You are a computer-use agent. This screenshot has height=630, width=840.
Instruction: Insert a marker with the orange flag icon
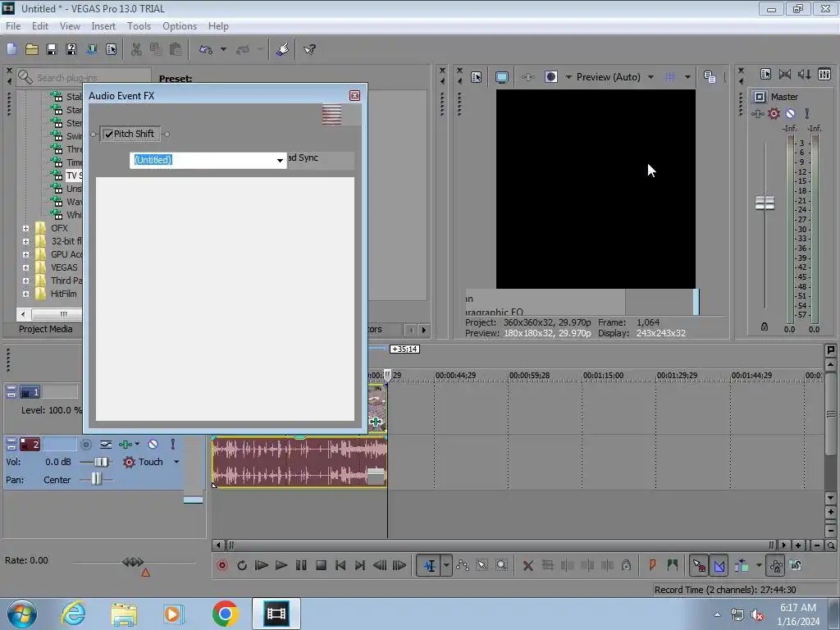coord(652,565)
